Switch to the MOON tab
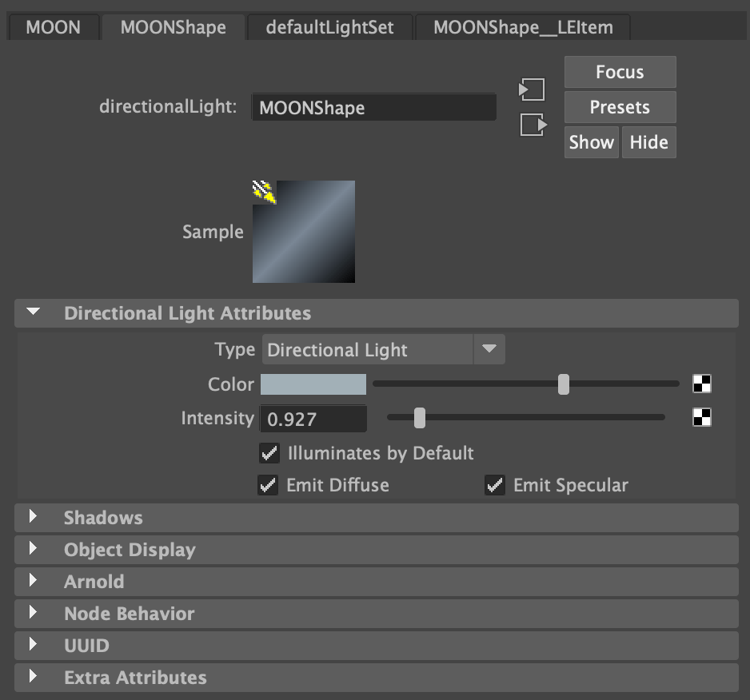The width and height of the screenshot is (750, 700). tap(53, 27)
